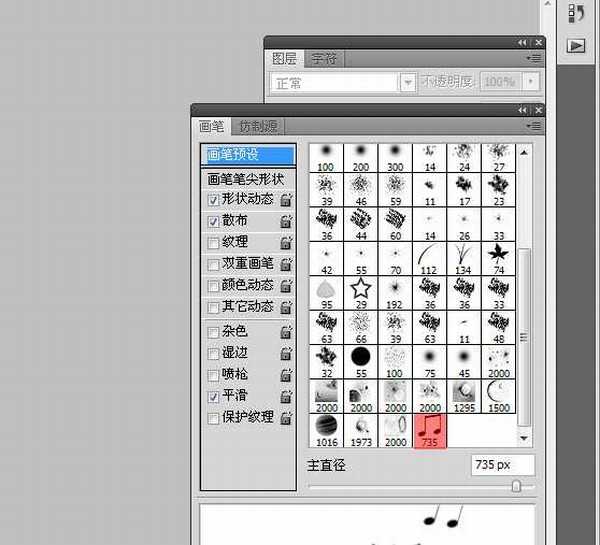Select the star-shaped brush preset 29
Screen dimensions: 600x545
[x=360, y=292]
